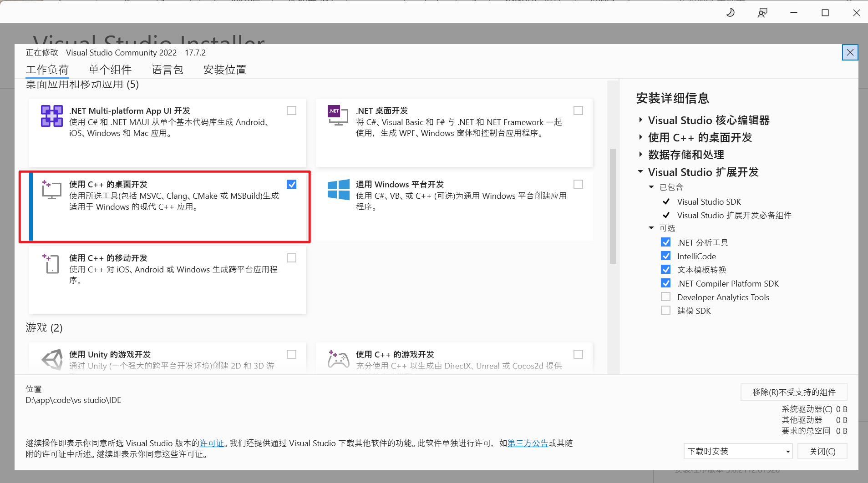
Task: Check the .NET 桌面开发 workload checkbox
Action: [x=578, y=111]
